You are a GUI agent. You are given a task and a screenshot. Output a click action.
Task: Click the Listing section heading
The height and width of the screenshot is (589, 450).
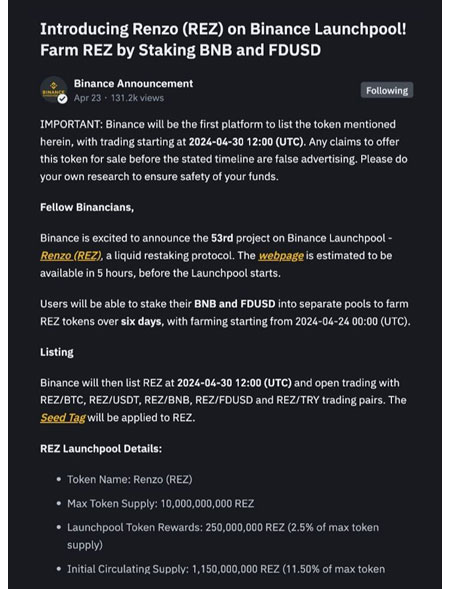click(x=57, y=352)
